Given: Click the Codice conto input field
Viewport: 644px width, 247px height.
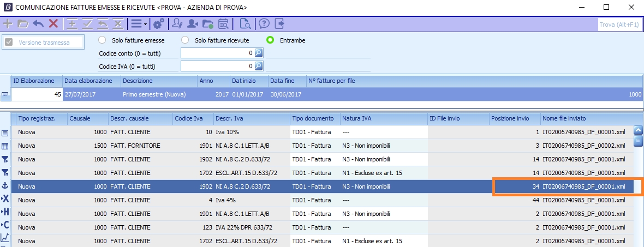Looking at the screenshot, I should click(x=217, y=53).
